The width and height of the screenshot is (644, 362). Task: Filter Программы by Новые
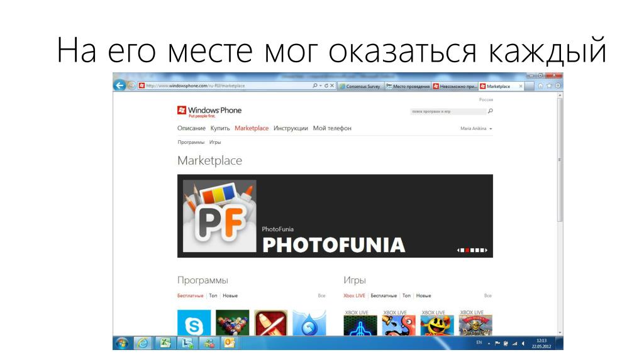pos(230,295)
